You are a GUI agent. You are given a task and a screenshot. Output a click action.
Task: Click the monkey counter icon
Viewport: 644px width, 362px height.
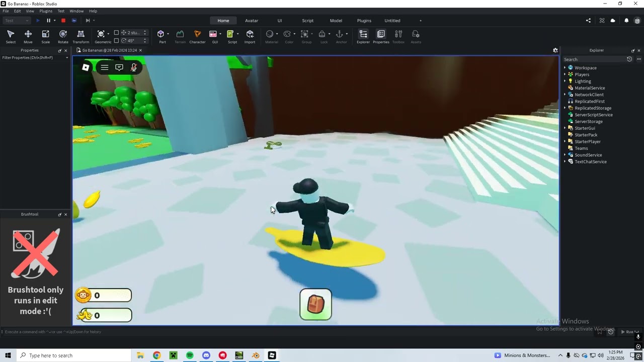click(x=83, y=295)
